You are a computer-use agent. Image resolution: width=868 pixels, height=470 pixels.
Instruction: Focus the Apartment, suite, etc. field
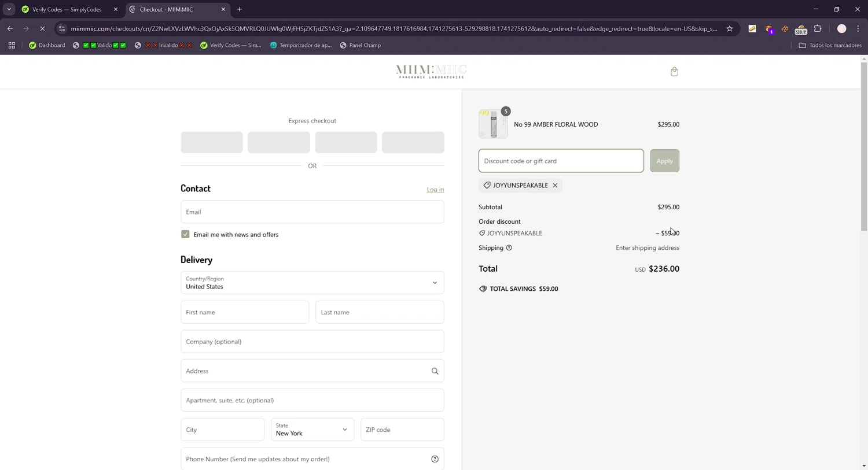[x=312, y=400]
